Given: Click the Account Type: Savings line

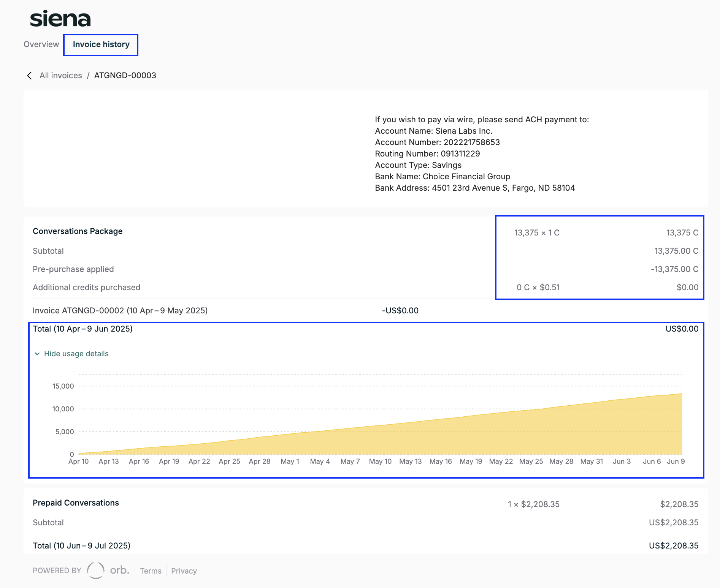Looking at the screenshot, I should pos(418,165).
